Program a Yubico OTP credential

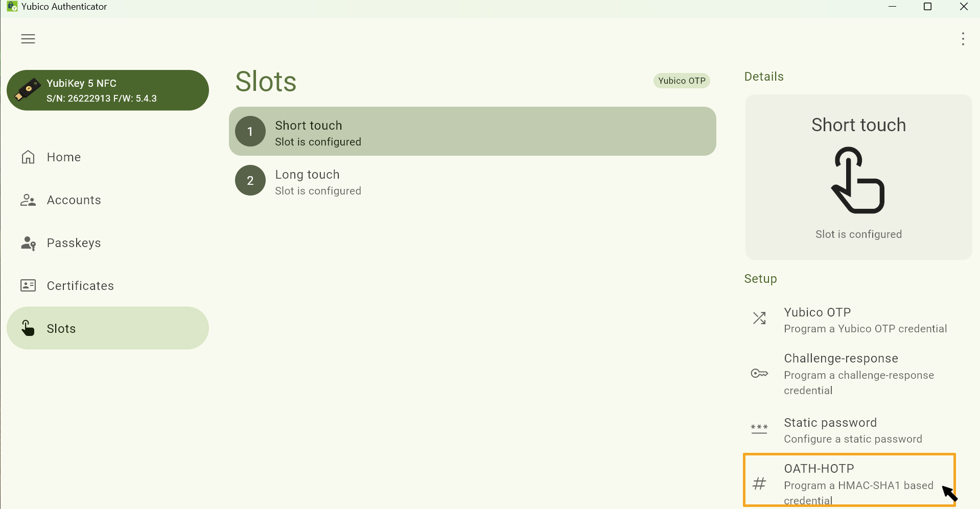click(x=865, y=320)
